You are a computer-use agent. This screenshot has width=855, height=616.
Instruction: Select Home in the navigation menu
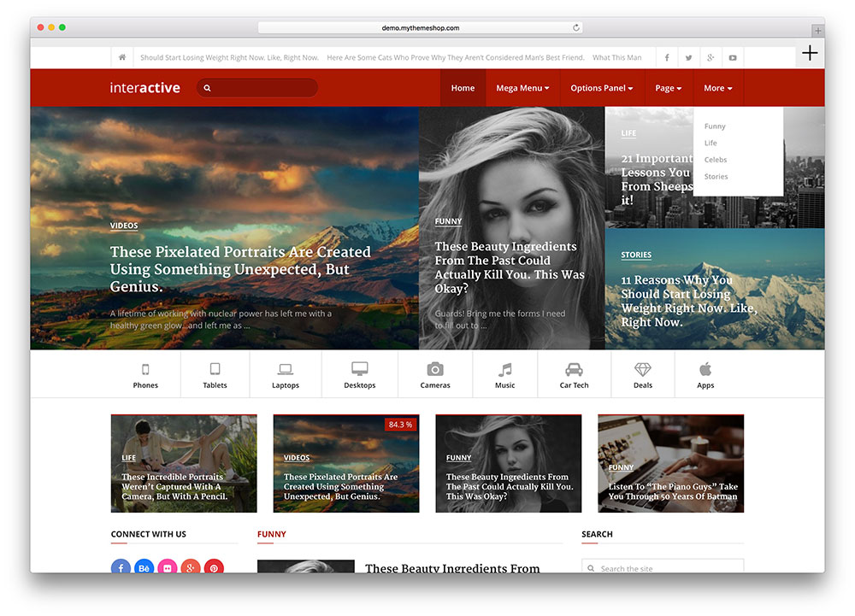tap(463, 87)
